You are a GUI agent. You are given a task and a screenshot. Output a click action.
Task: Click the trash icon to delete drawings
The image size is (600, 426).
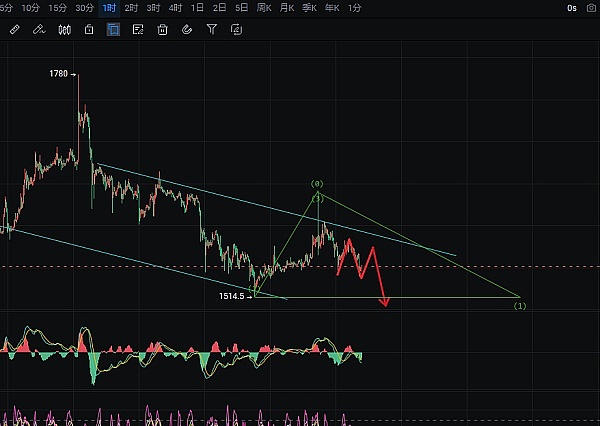point(162,30)
